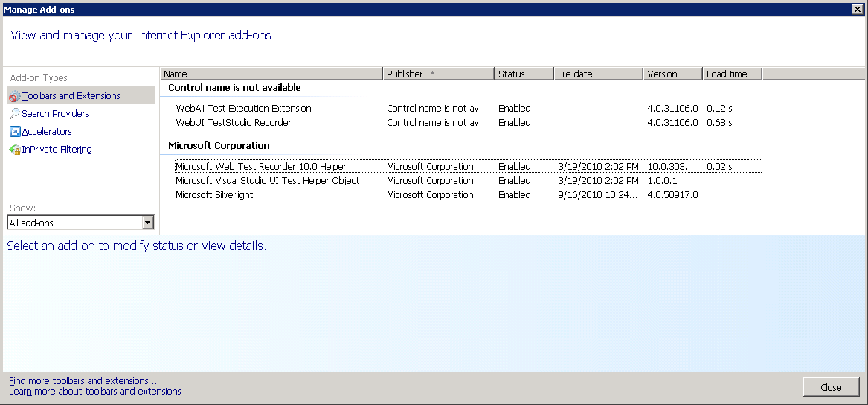The height and width of the screenshot is (405, 868).
Task: Open Find more toolbars and extensions link
Action: click(x=83, y=381)
